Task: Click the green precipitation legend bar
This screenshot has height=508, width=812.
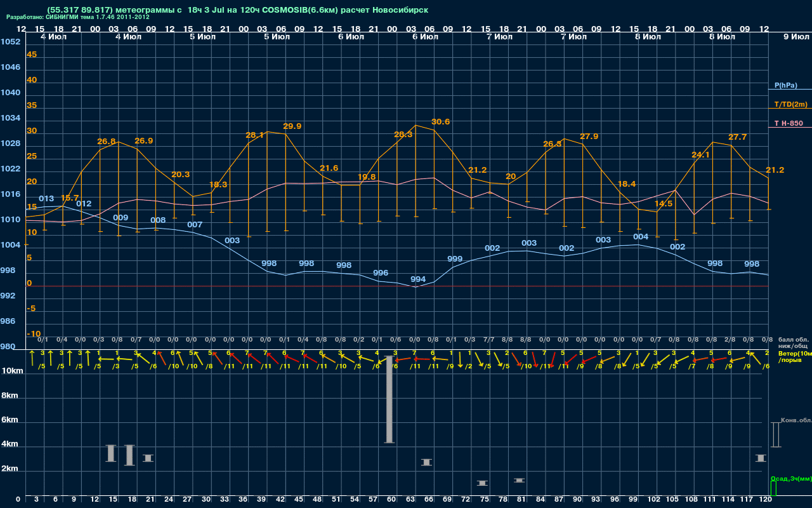Action: pyautogui.click(x=773, y=488)
